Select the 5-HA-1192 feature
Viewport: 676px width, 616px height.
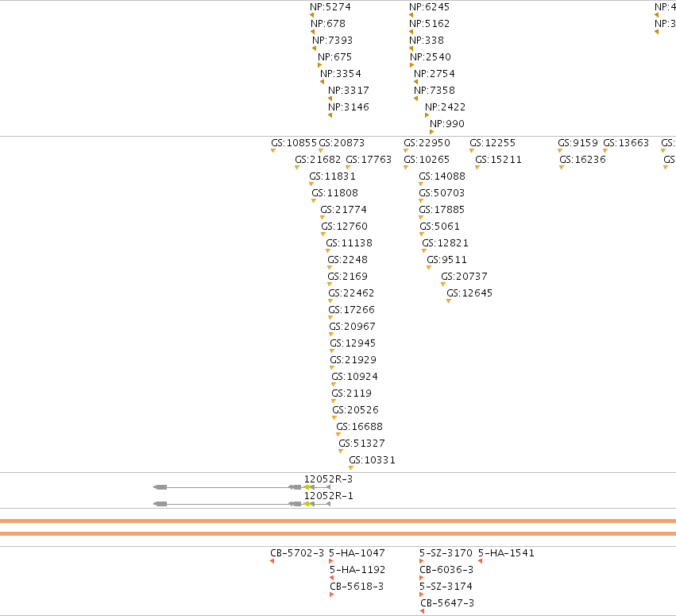(x=357, y=570)
